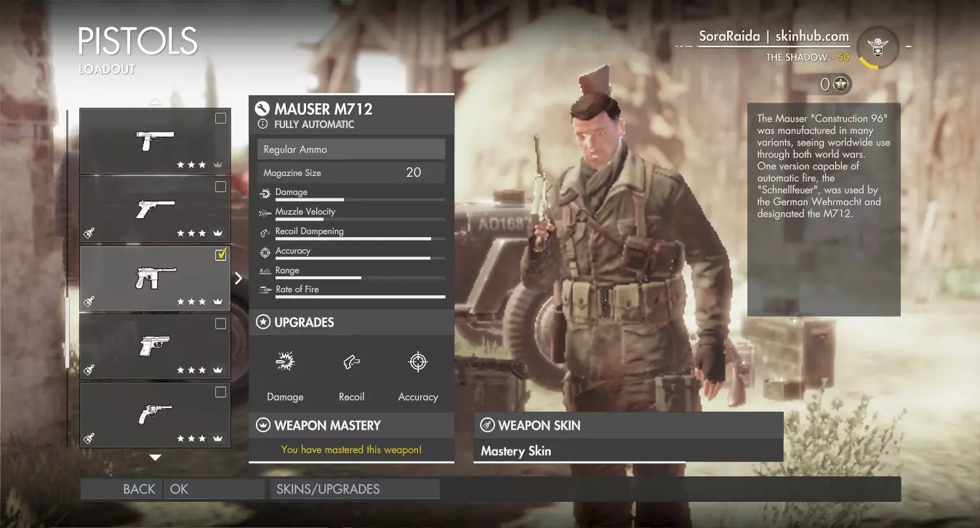Click the Rate of Fire stat bar

click(360, 297)
